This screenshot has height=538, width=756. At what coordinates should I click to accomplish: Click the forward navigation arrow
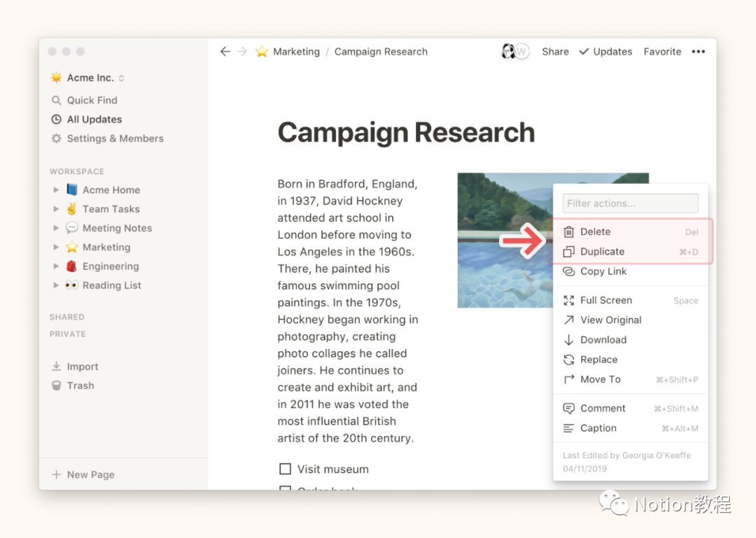242,52
